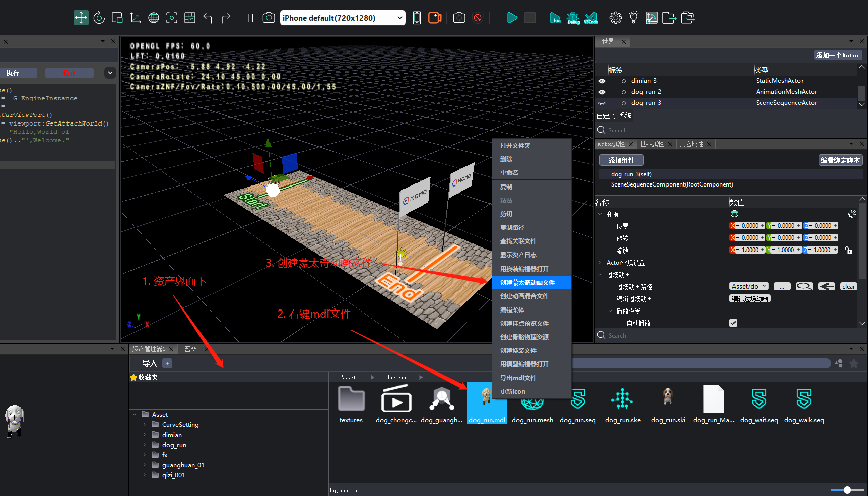This screenshot has height=496, width=868.
Task: Click the position X value field
Action: (750, 226)
